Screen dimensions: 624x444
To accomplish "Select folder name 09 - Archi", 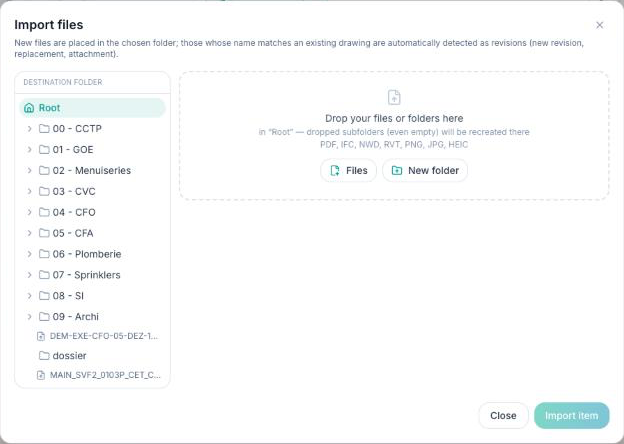I will tap(76, 317).
